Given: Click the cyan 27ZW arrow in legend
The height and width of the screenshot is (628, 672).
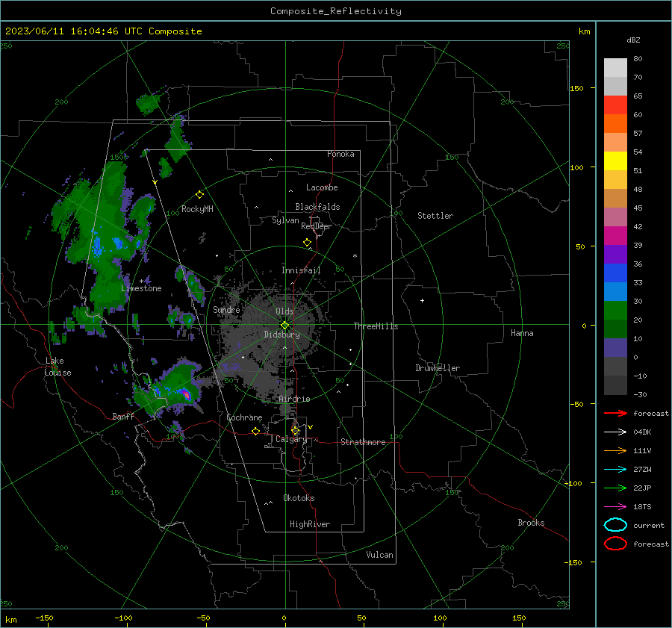Looking at the screenshot, I should pos(615,470).
